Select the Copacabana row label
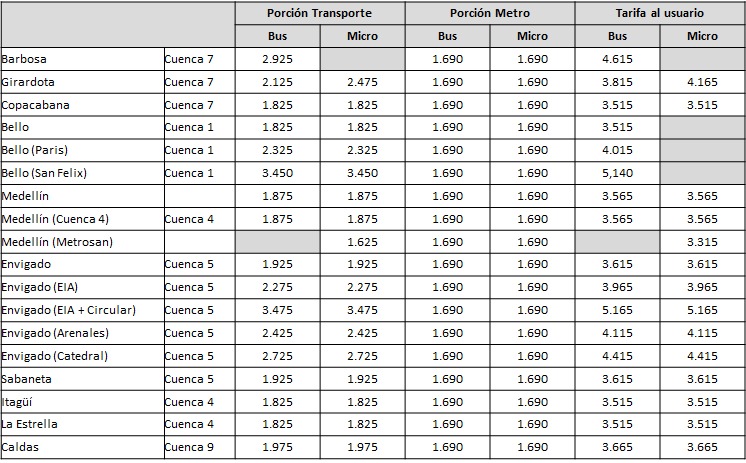 (x=36, y=105)
